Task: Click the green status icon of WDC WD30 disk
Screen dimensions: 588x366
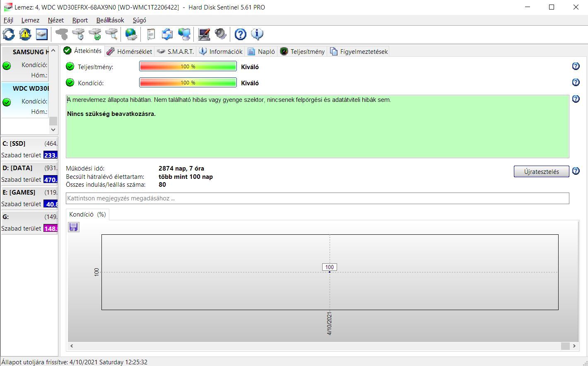Action: [x=7, y=102]
